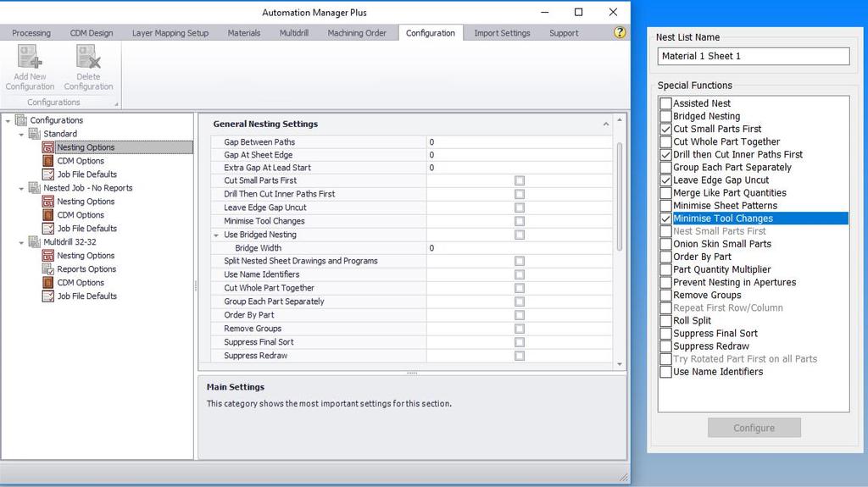Select CDM Options icon under Nested Job

pyautogui.click(x=48, y=215)
